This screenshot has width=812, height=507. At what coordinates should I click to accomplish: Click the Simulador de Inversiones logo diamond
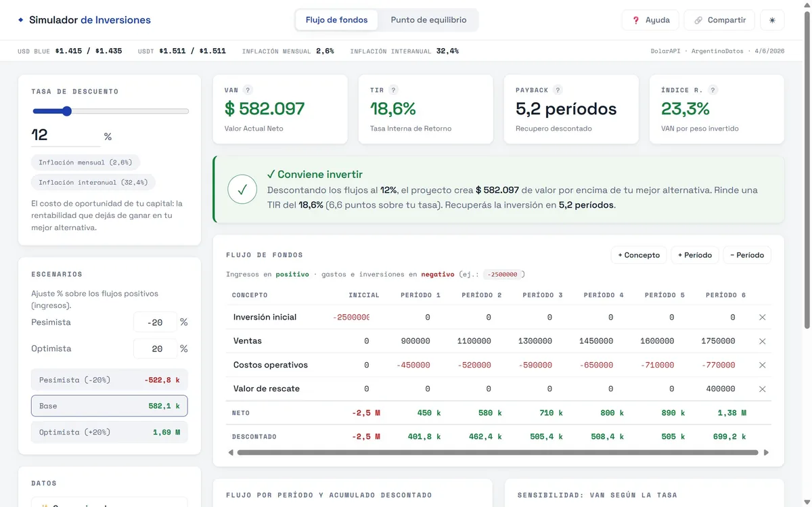click(x=21, y=20)
